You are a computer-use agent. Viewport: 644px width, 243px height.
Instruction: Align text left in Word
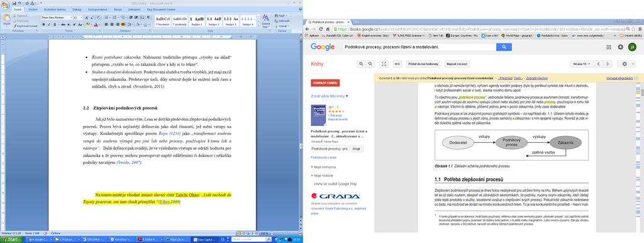pos(106,25)
